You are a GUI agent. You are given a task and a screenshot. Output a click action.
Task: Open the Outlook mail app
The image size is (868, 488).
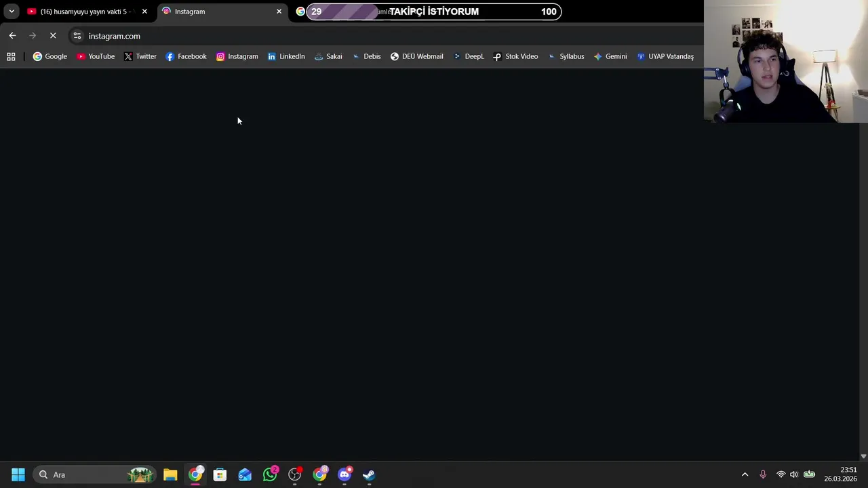[x=245, y=474]
